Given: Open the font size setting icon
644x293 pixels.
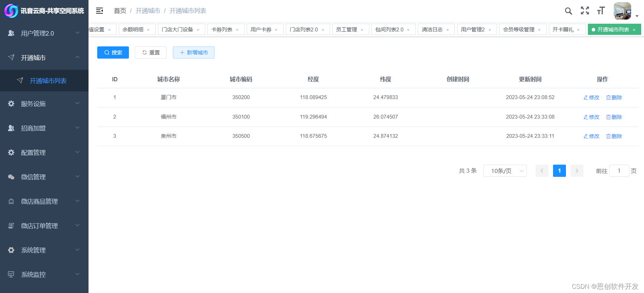Looking at the screenshot, I should pos(601,11).
